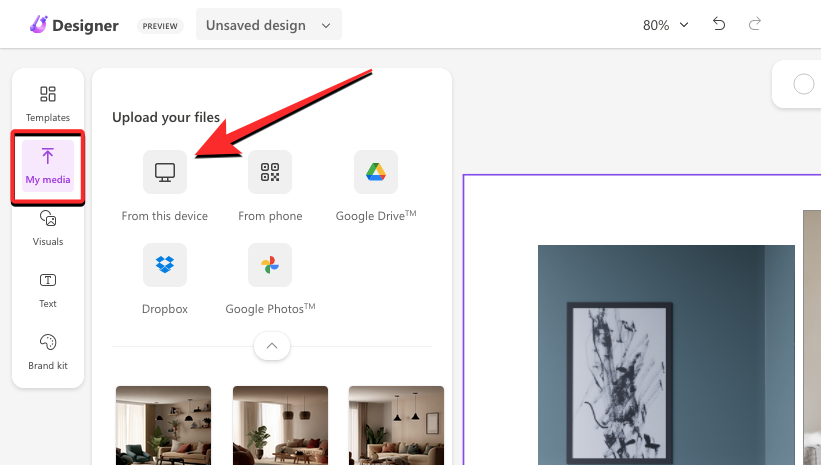Open the Visuals sidebar panel

coord(48,228)
